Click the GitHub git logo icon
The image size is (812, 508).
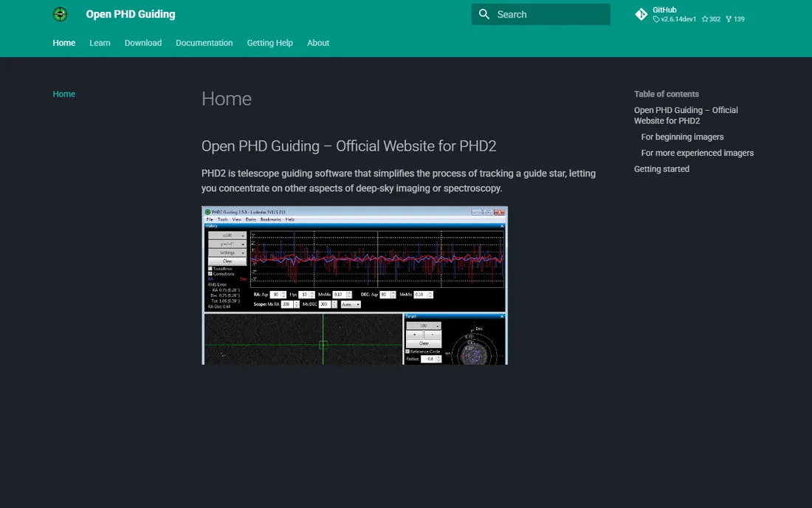pos(641,14)
